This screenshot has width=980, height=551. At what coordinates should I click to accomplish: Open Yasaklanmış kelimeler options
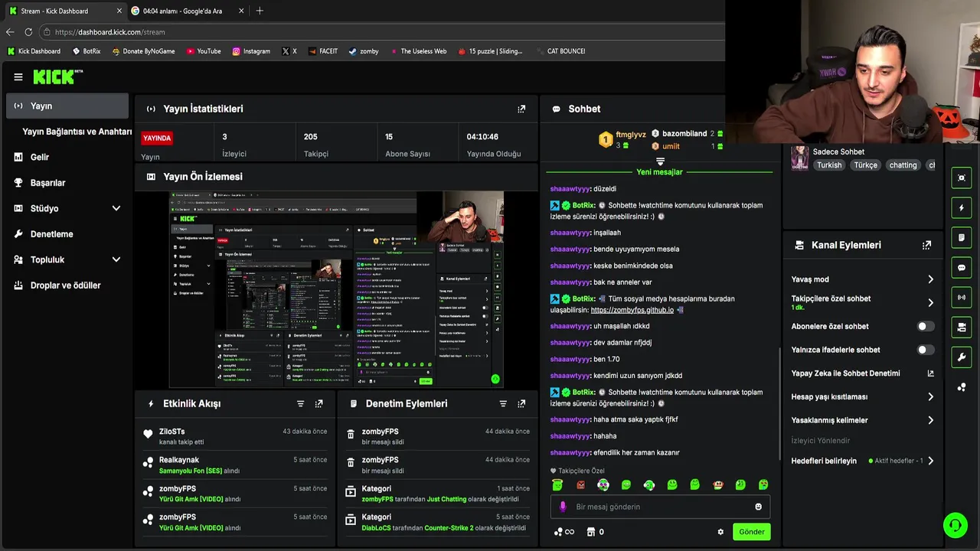click(x=862, y=420)
